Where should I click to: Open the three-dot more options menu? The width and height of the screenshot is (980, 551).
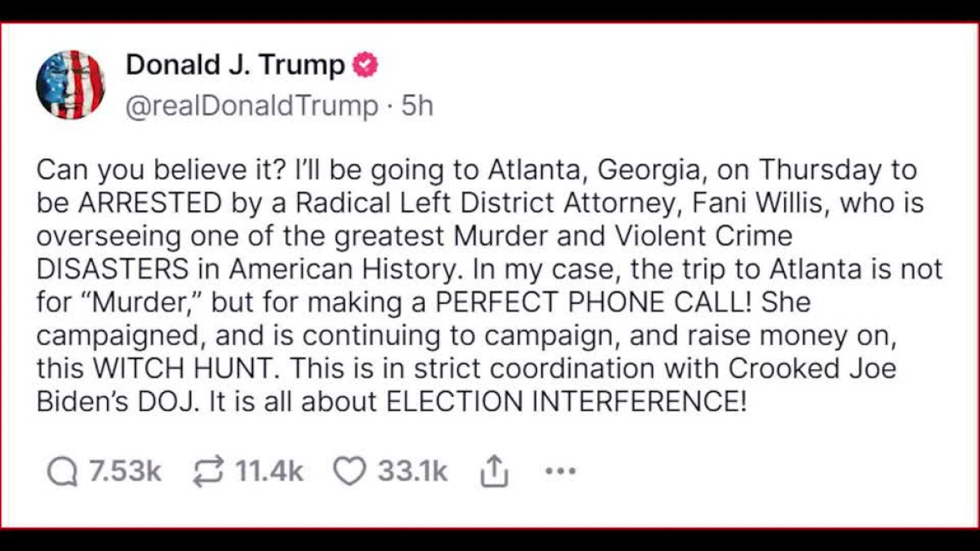click(560, 471)
